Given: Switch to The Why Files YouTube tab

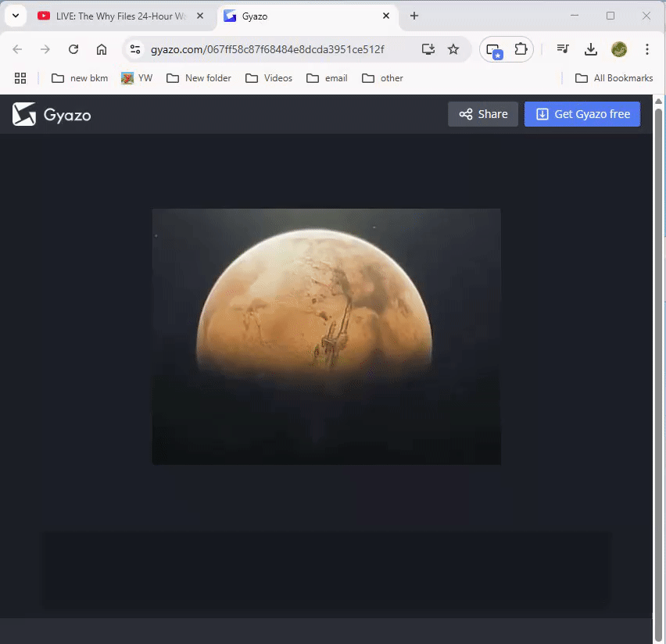Looking at the screenshot, I should tap(113, 16).
